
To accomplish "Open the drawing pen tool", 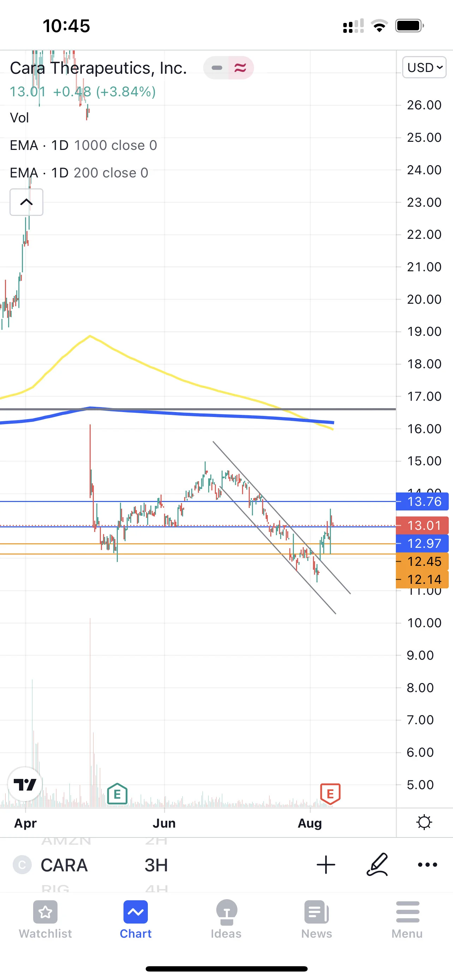I will 377,864.
